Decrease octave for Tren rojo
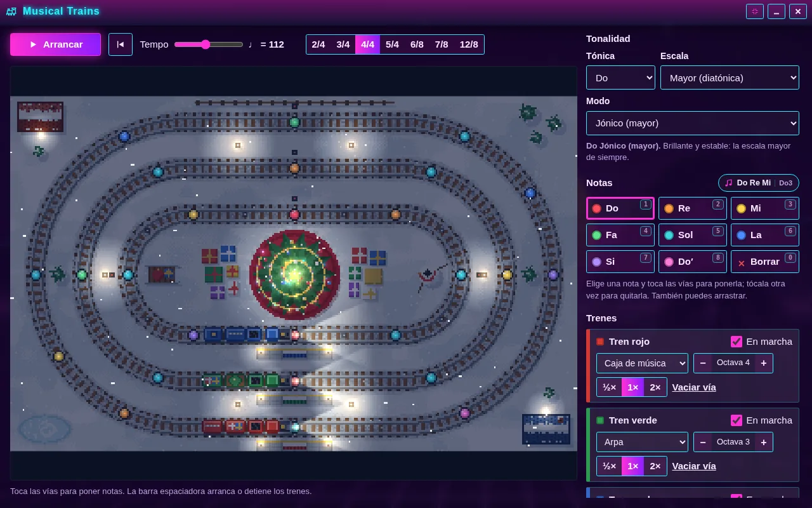The image size is (812, 508). pos(702,363)
